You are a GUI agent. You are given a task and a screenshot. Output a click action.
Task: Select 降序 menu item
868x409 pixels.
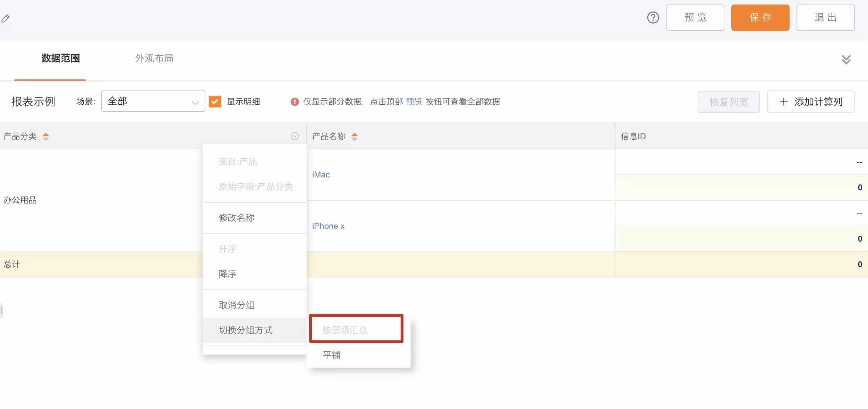(x=255, y=274)
